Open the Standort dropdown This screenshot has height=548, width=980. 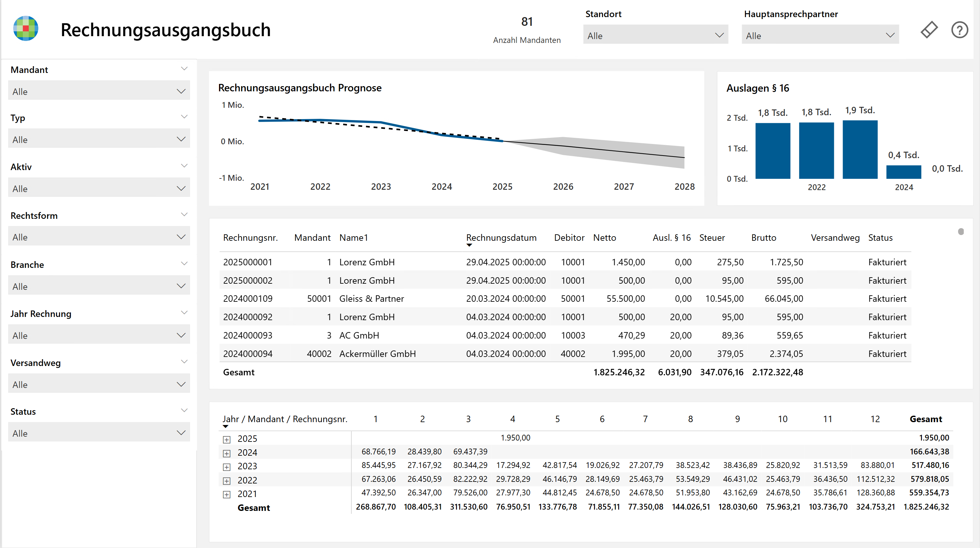[656, 35]
